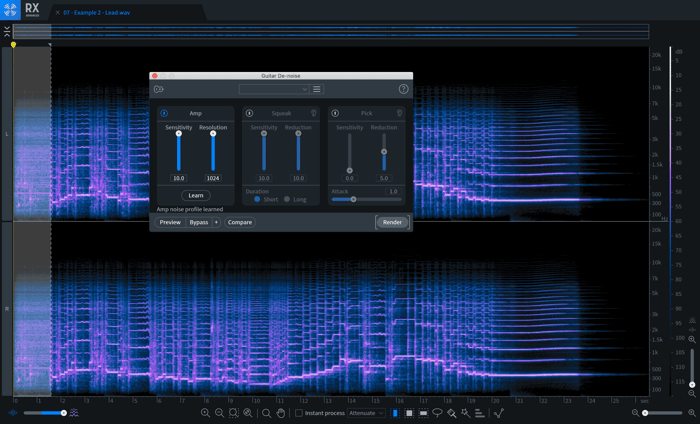Solo-listen the Pick output with ear icon
Image resolution: width=700 pixels, height=424 pixels.
[400, 113]
